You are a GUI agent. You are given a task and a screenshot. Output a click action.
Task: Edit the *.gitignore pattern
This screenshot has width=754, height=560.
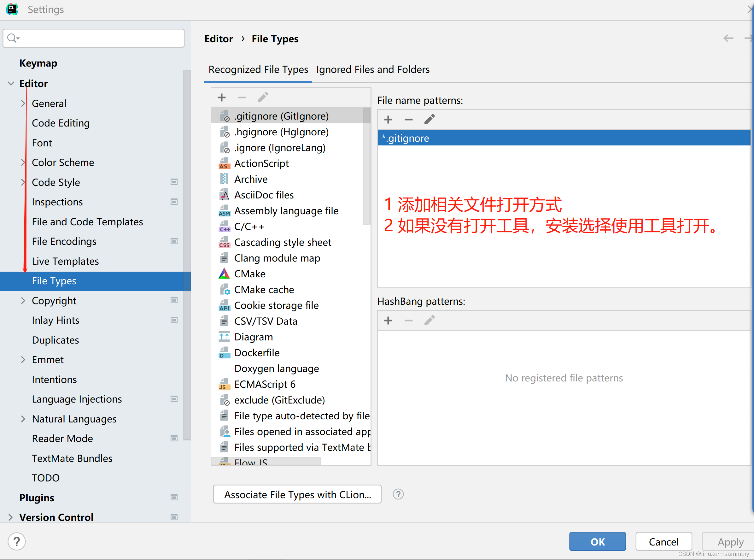tap(430, 119)
